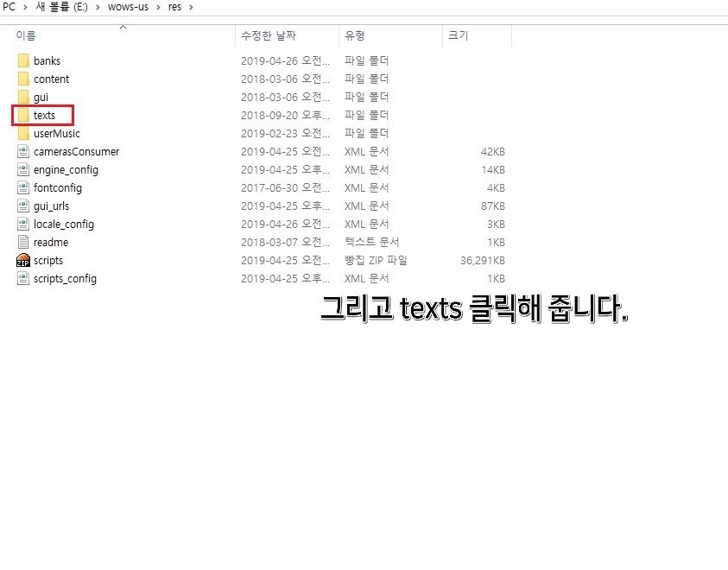The height and width of the screenshot is (570, 728).
Task: Click the 3KB size of locale_config
Action: click(496, 225)
